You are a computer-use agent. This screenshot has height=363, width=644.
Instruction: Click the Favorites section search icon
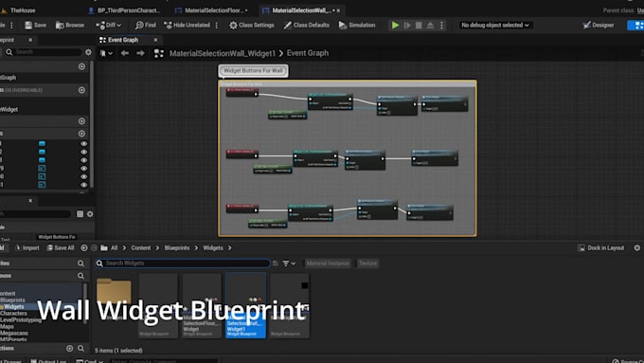80,263
